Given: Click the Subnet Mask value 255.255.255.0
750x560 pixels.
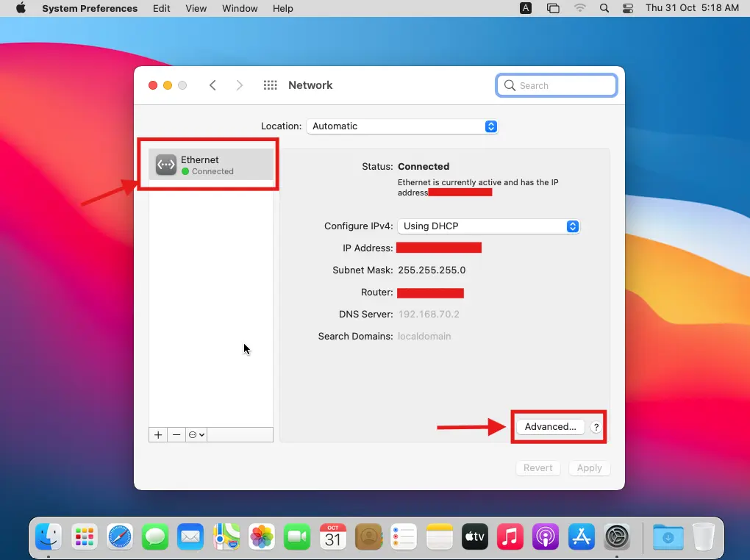Looking at the screenshot, I should 432,270.
